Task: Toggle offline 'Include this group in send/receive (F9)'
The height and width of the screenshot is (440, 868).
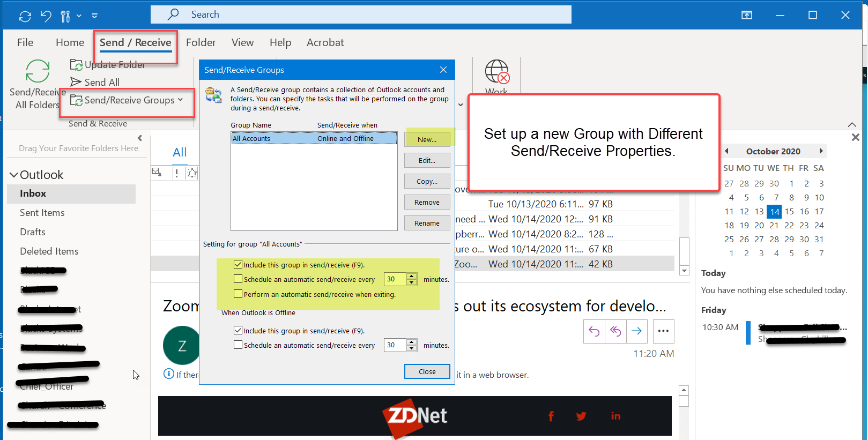Action: (238, 330)
